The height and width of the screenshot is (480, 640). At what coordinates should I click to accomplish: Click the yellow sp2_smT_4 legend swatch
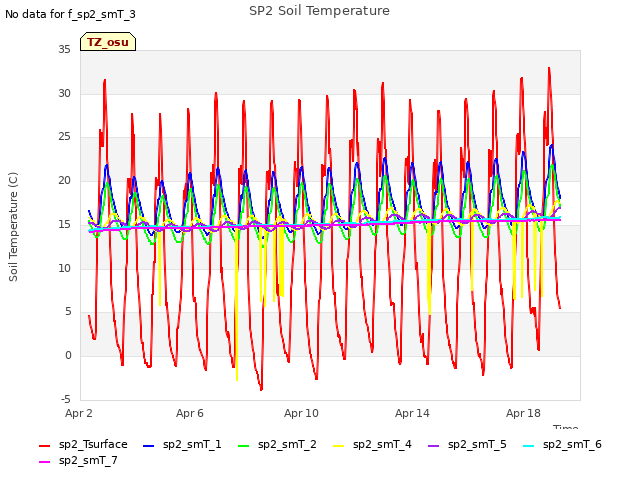tap(338, 446)
